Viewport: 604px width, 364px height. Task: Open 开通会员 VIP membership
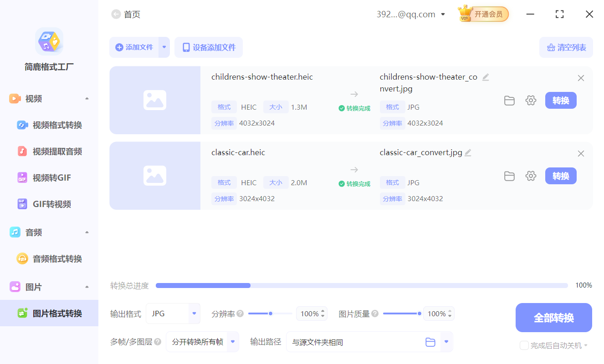[x=483, y=14]
